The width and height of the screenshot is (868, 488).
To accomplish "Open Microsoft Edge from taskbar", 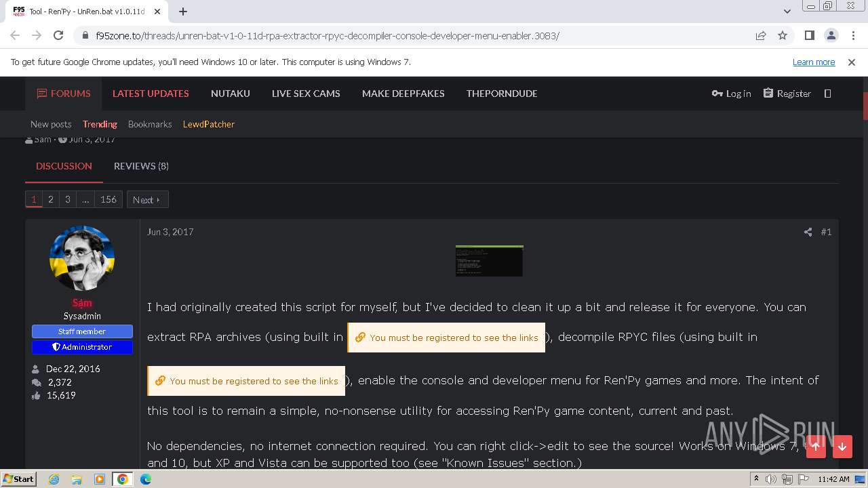I will pos(146,479).
